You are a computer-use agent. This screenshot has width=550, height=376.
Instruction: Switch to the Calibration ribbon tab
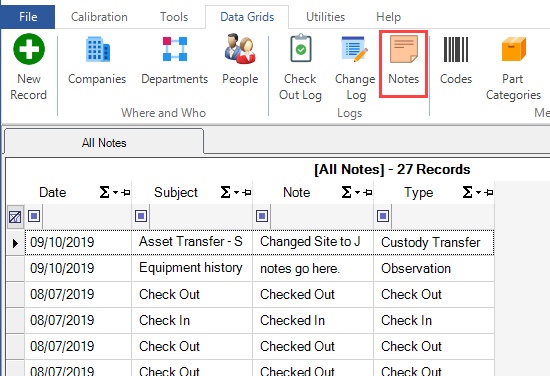pos(99,17)
